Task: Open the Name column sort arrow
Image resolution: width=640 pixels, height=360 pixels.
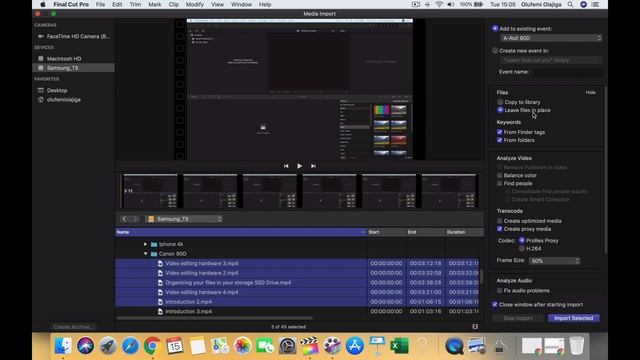Action: coord(362,232)
